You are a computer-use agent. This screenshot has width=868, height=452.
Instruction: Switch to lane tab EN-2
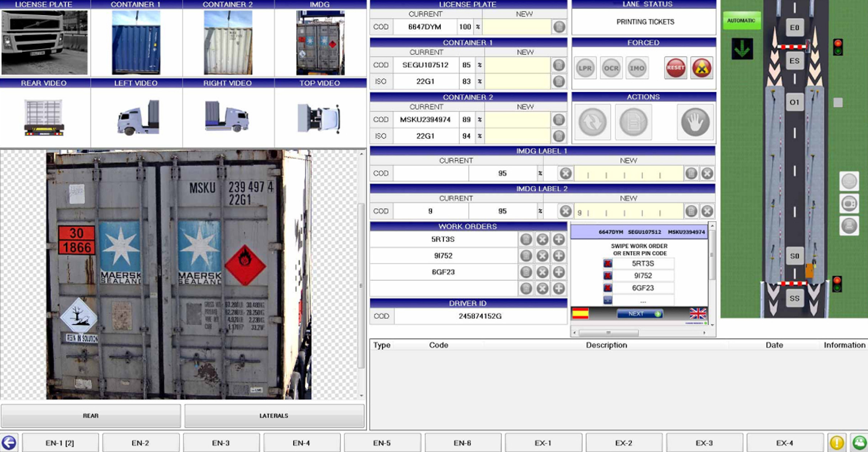click(x=140, y=443)
